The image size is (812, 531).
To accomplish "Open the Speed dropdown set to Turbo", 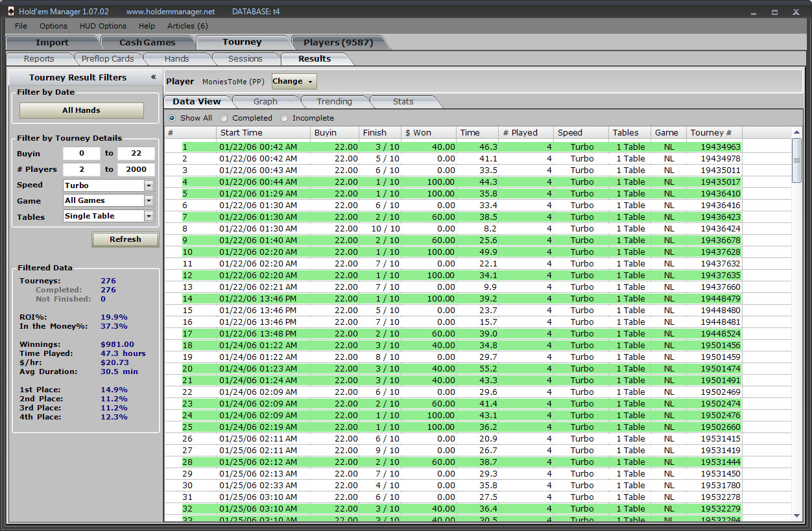I will (149, 185).
